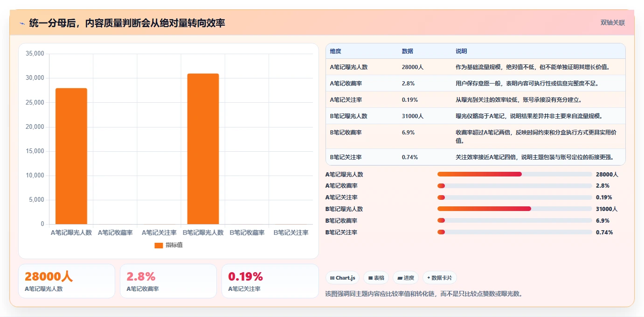
Task: Click table row label B笔记收藏率
Action: pyautogui.click(x=346, y=133)
